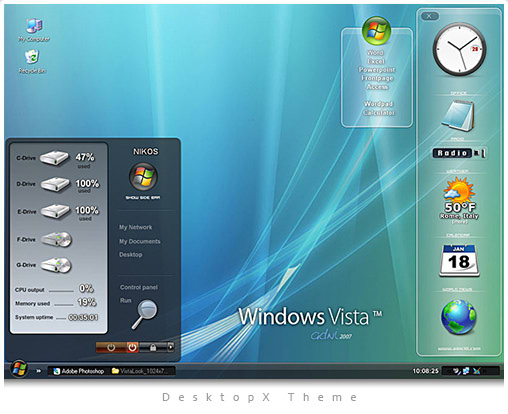The height and width of the screenshot is (414, 508).
Task: Open My Documents from the panel
Action: tap(140, 241)
